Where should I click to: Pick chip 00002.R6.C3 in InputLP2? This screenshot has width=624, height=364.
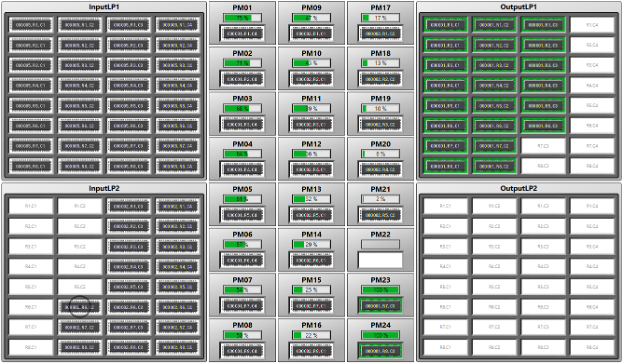click(129, 307)
